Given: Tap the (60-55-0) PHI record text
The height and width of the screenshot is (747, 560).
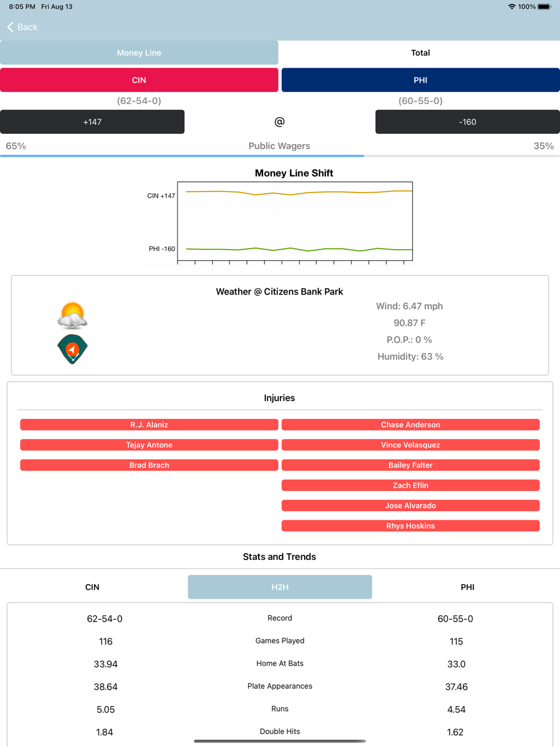Looking at the screenshot, I should click(421, 101).
